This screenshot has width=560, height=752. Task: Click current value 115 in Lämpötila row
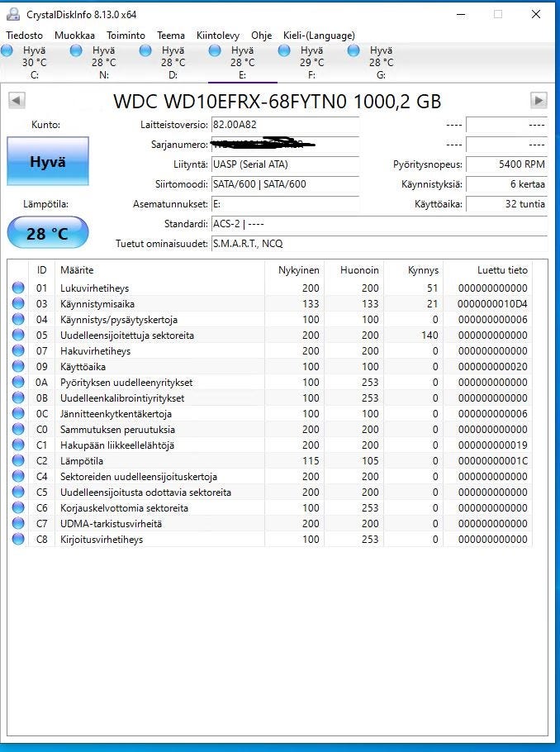click(311, 460)
